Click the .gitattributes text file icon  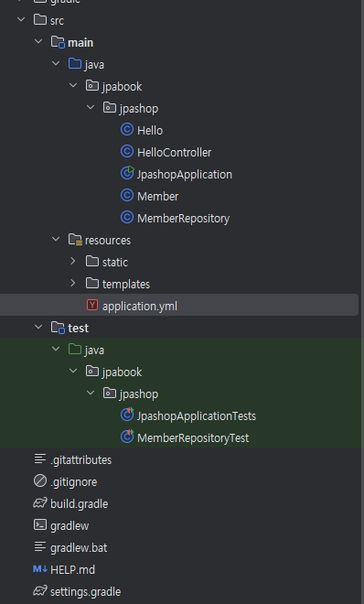[40, 458]
